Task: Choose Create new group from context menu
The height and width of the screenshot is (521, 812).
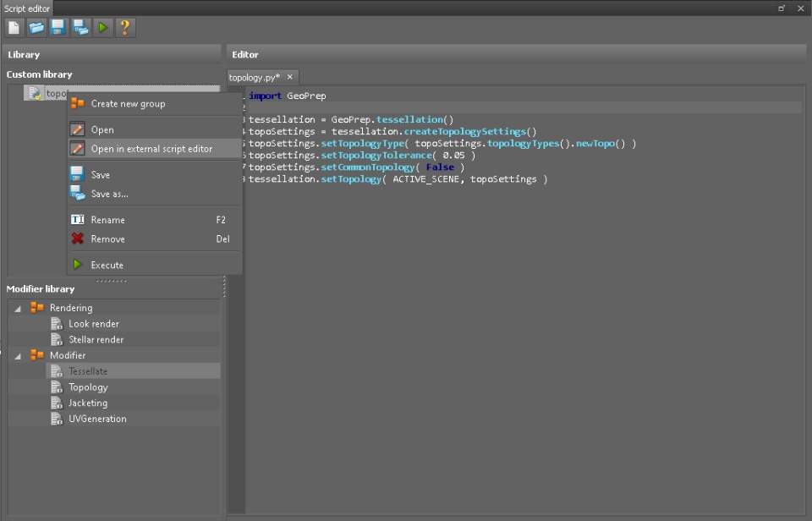Action: point(128,104)
